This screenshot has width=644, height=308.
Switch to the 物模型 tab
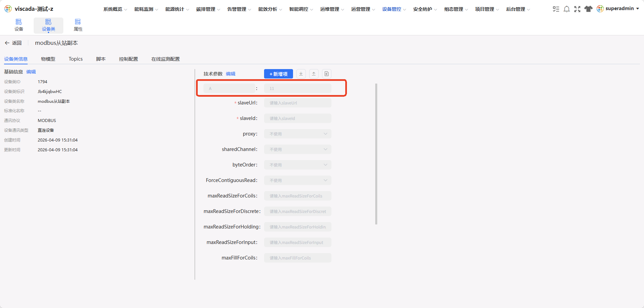pyautogui.click(x=48, y=59)
